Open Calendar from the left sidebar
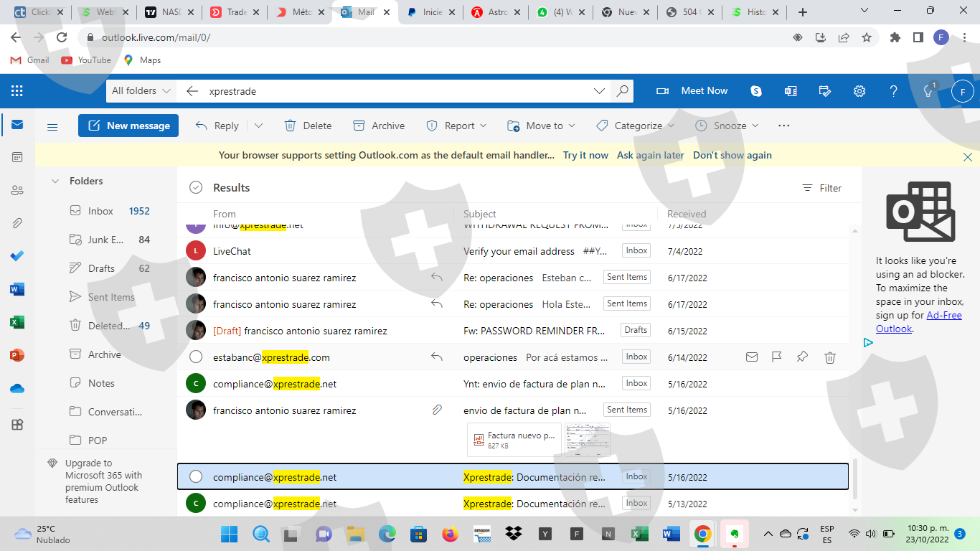Viewport: 980px width, 551px height. (17, 157)
